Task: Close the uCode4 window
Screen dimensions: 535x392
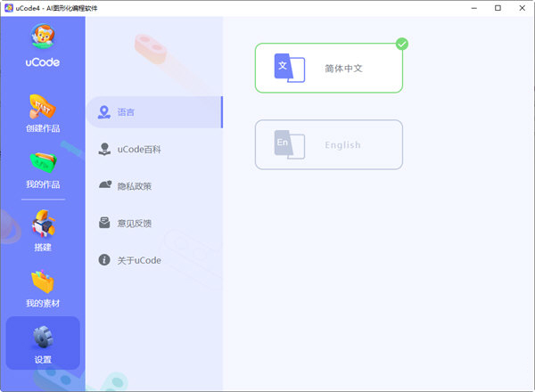Action: [522, 8]
